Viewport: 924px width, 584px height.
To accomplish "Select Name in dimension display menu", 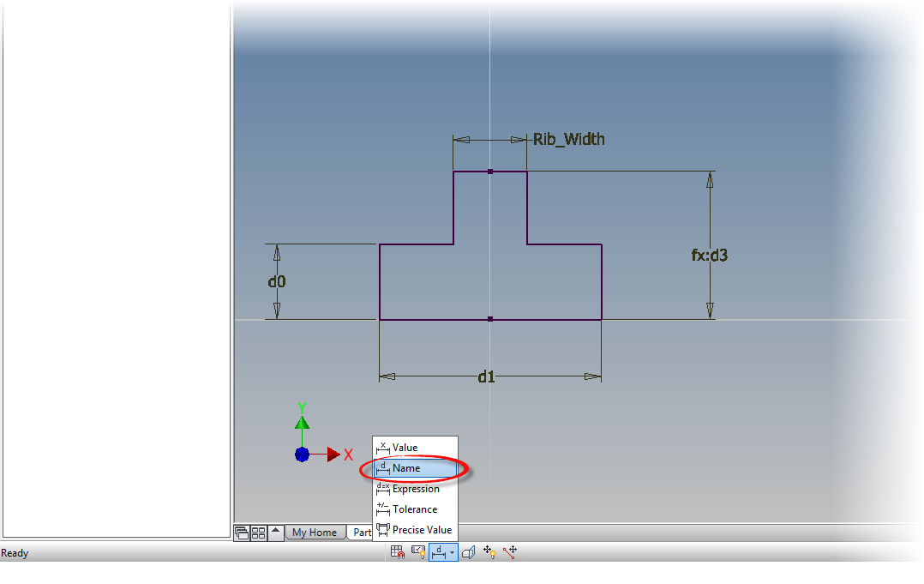I will pos(415,468).
